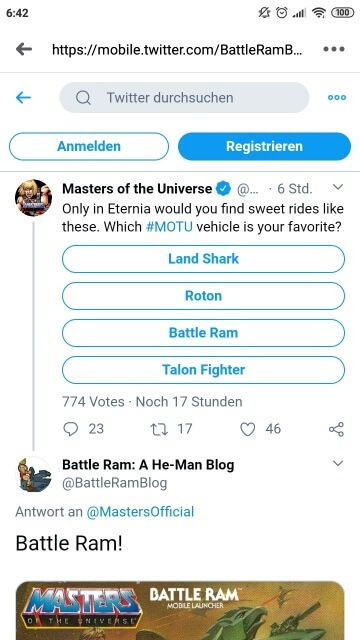This screenshot has height=640, width=360.
Task: Click the Anmelden button
Action: pos(89,147)
